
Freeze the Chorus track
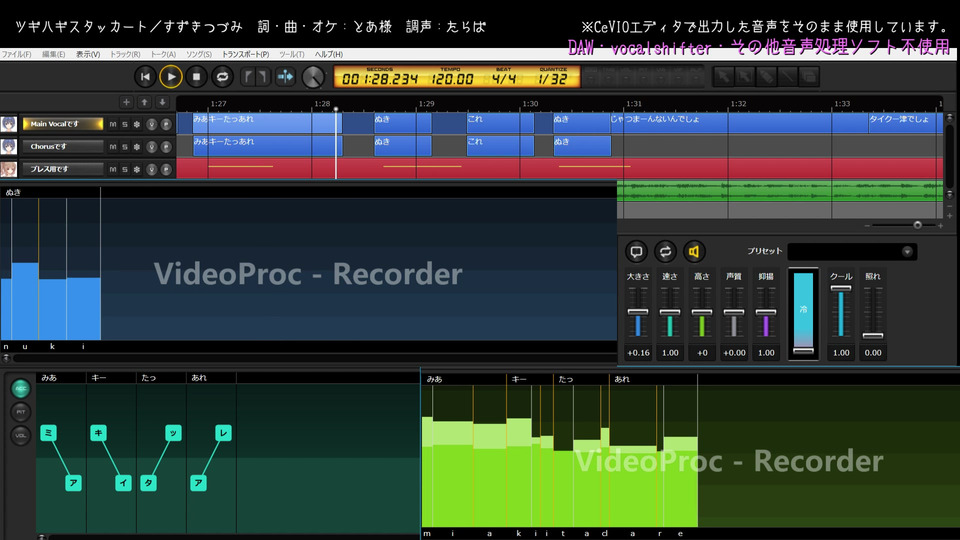coord(137,147)
